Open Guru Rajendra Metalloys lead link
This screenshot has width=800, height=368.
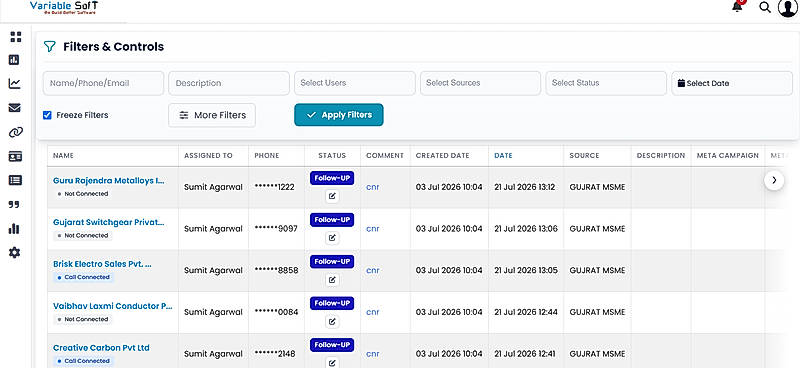click(109, 181)
